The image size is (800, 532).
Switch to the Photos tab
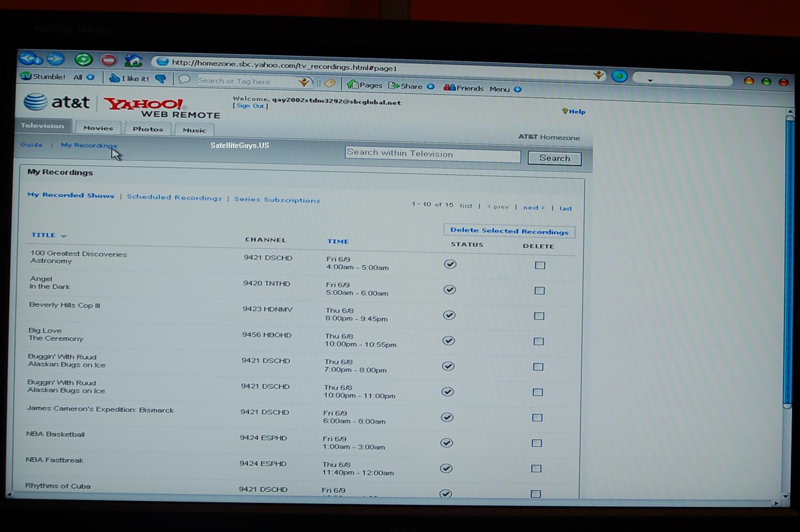148,129
